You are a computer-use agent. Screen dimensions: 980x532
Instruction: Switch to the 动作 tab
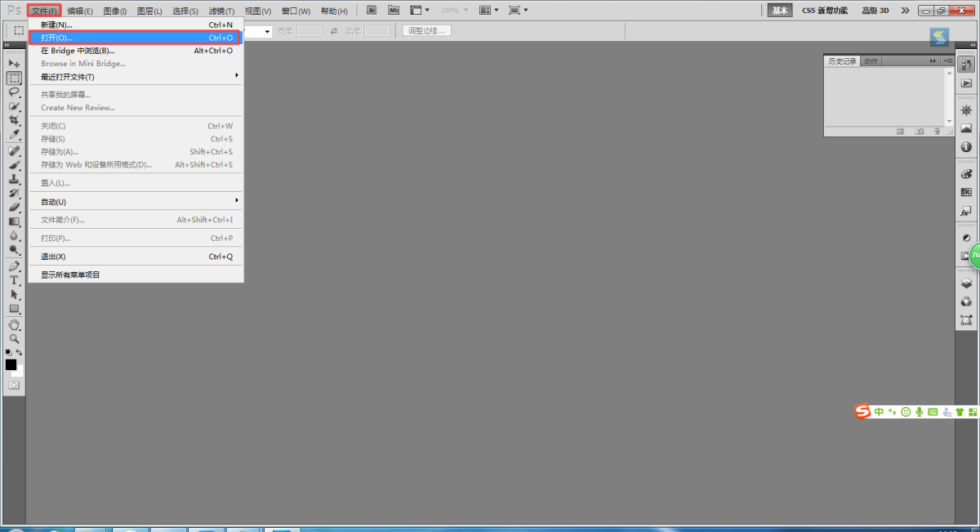(x=871, y=61)
